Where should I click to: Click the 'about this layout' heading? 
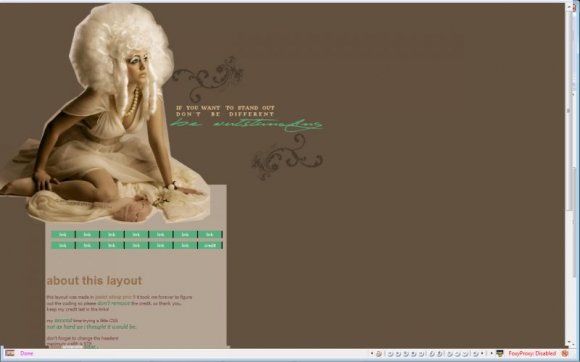pyautogui.click(x=94, y=281)
